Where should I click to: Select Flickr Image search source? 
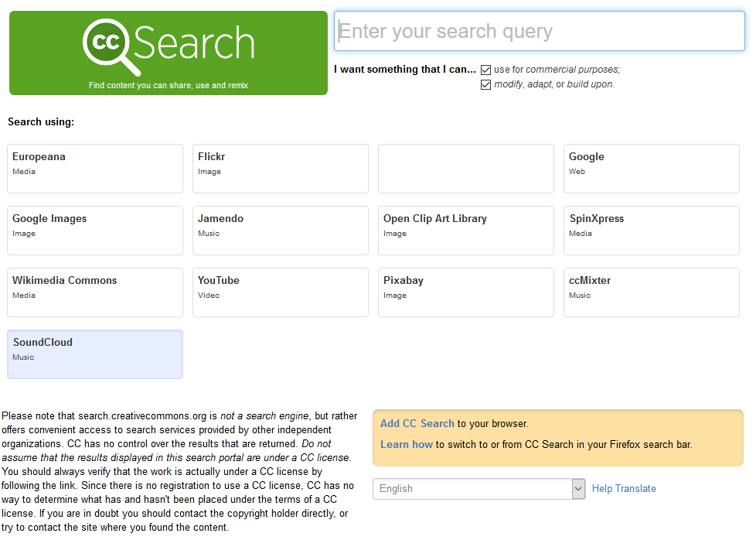point(281,169)
